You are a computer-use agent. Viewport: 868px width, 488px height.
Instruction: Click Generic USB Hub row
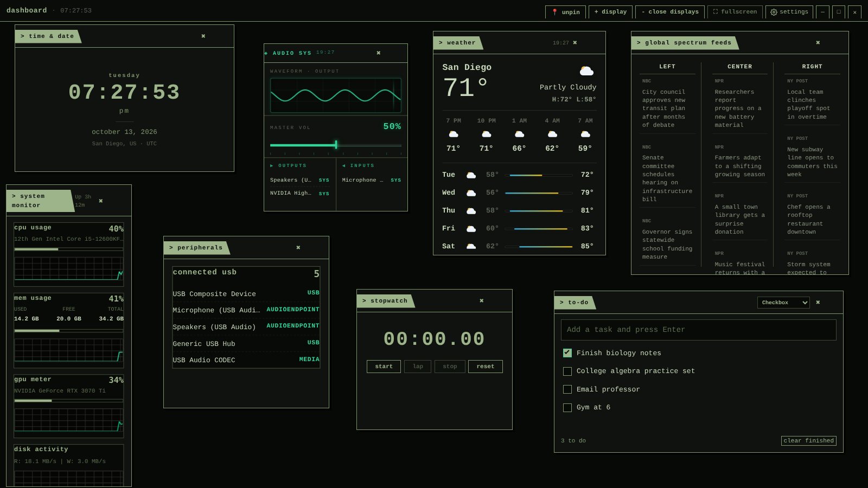246,343
